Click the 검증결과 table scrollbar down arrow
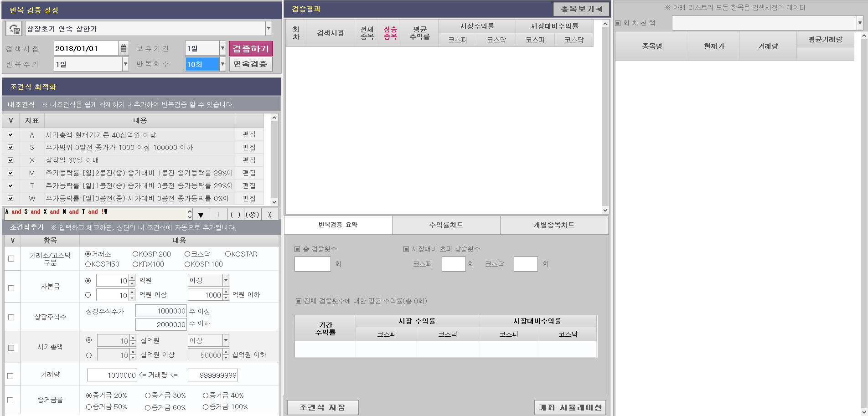The width and height of the screenshot is (868, 416). coord(605,210)
